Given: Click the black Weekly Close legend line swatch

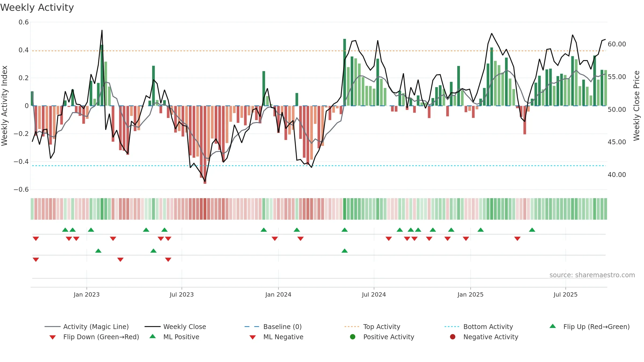Looking at the screenshot, I should 153,327.
